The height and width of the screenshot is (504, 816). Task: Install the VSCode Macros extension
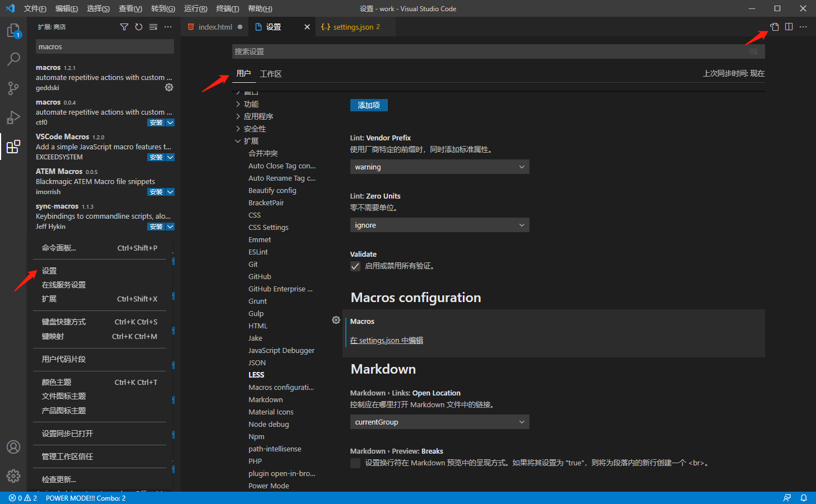(x=156, y=157)
